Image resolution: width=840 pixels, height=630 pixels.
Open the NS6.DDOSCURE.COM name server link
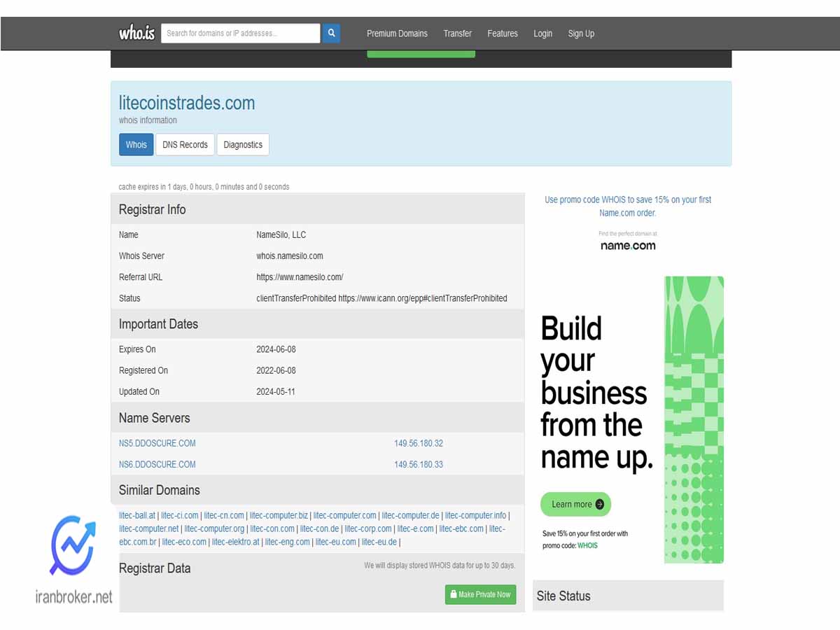click(157, 464)
